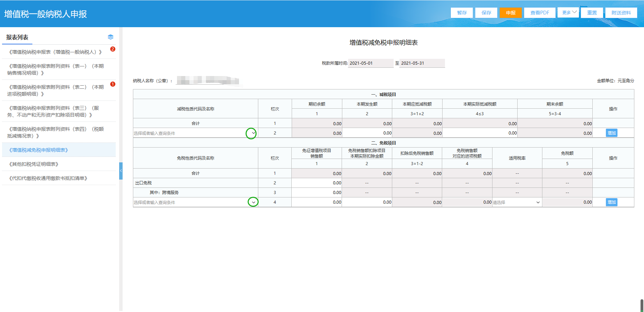Open the 更多 dropdown menu
644x312 pixels.
(569, 12)
